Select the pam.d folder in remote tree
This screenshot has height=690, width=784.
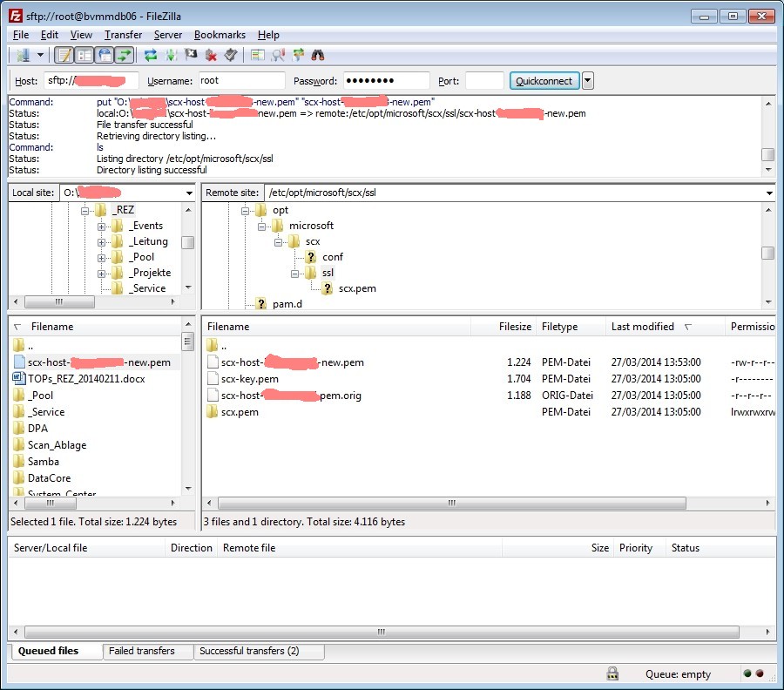click(287, 304)
